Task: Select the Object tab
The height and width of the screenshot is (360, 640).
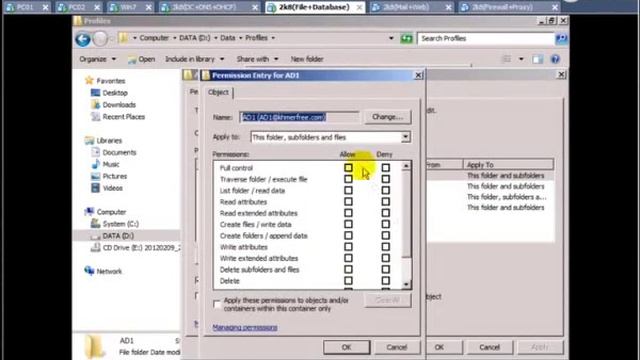Action: pos(218,92)
